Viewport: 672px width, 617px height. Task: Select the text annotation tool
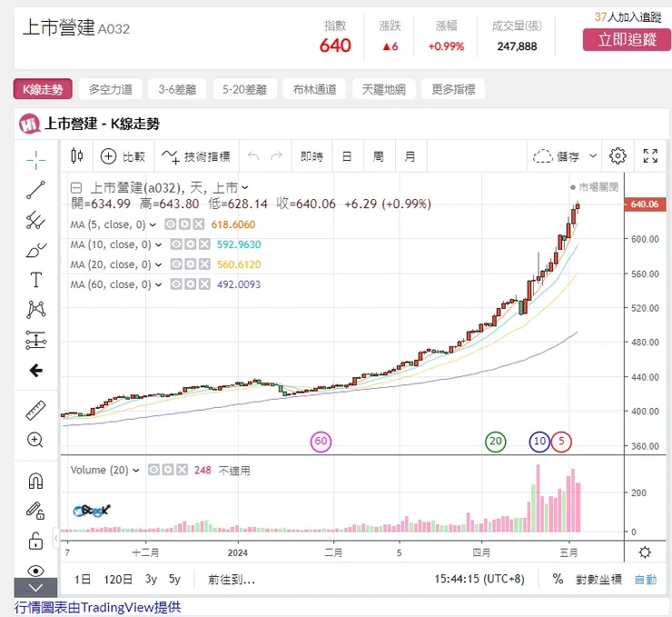click(36, 280)
